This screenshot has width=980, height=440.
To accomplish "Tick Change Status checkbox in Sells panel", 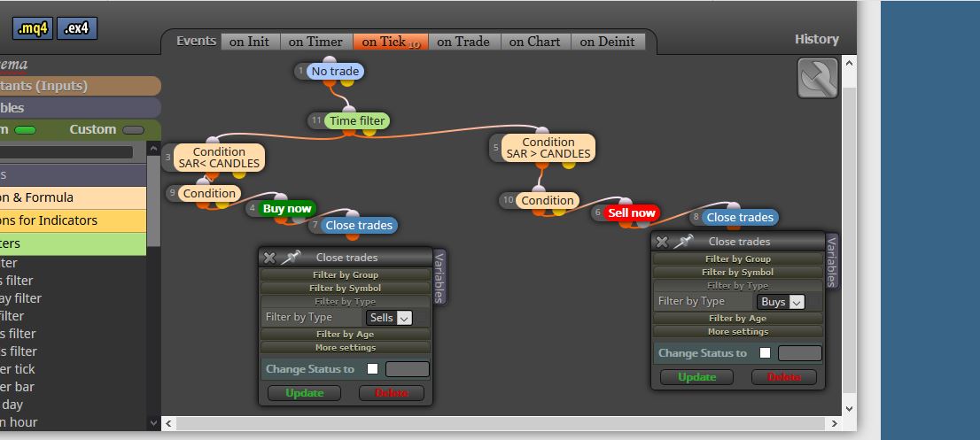I will click(372, 369).
